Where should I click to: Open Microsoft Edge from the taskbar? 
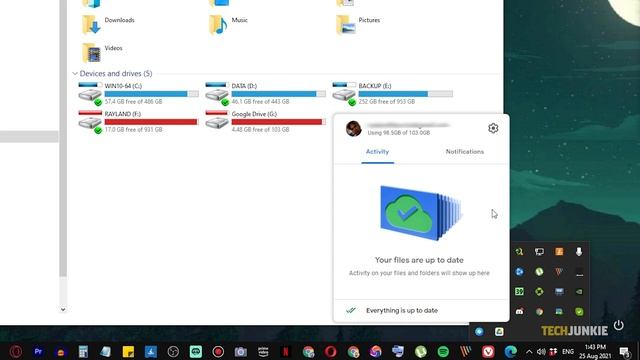pos(510,351)
